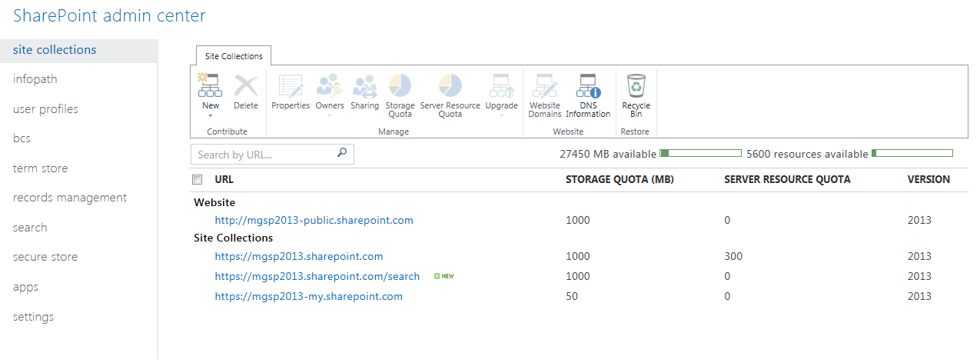Viewport: 980px width, 363px height.
Task: Open term store in the sidebar
Action: click(x=41, y=168)
